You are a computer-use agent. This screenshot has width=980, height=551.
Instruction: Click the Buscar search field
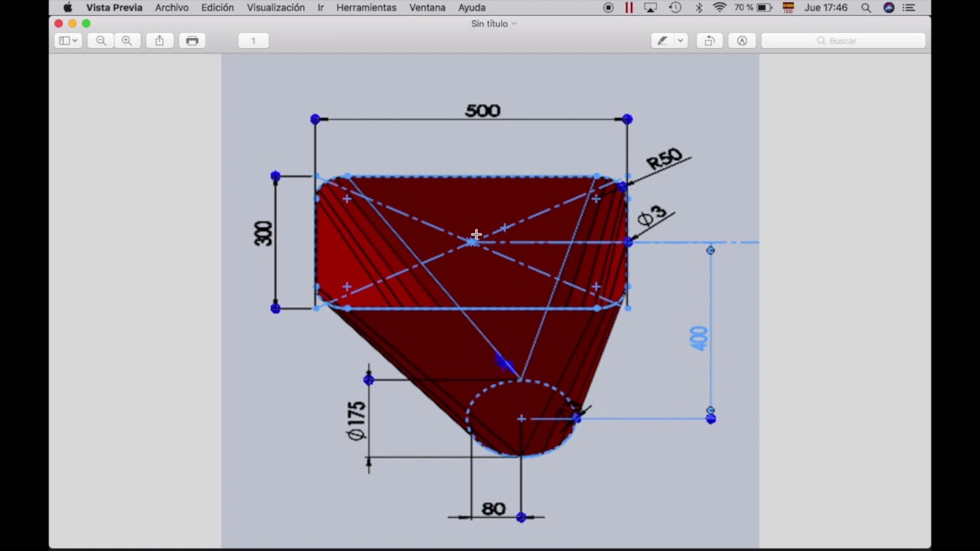click(x=843, y=41)
